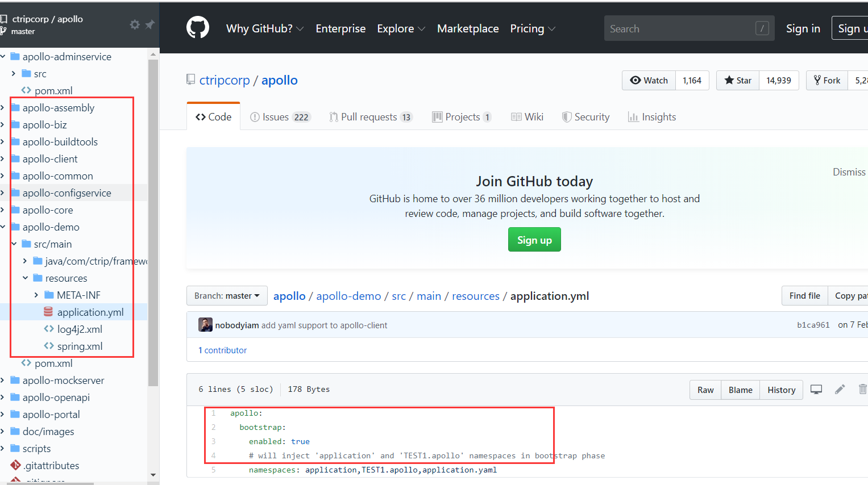Click the .gitattributes git file icon

point(15,465)
